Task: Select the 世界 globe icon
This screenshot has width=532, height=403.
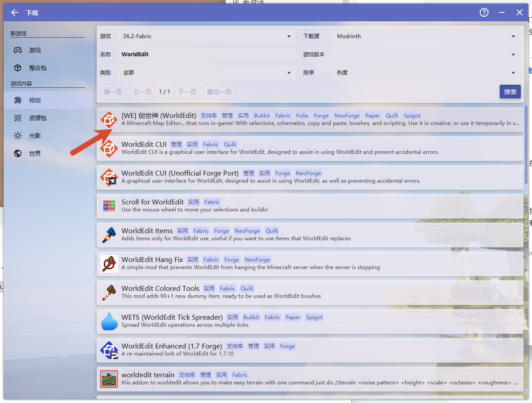Action: coord(18,153)
